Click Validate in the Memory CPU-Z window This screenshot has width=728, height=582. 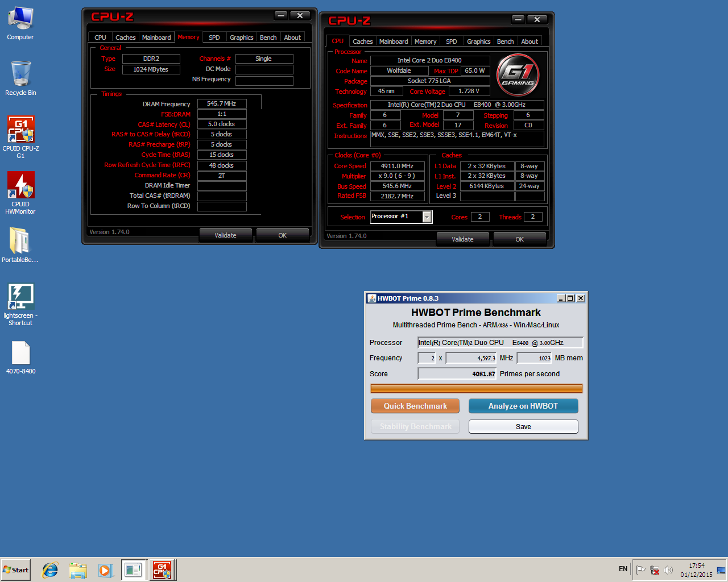(x=225, y=235)
